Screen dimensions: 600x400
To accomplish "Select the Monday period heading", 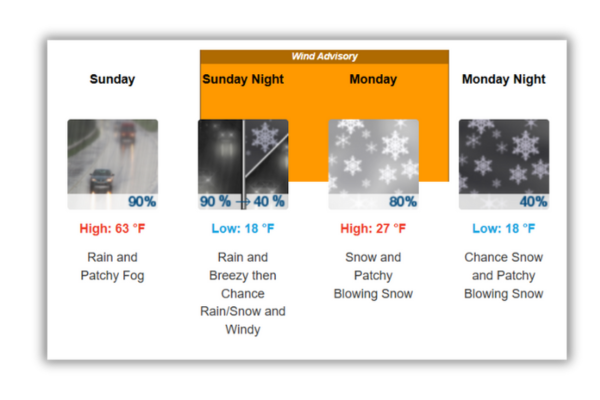I will (373, 79).
